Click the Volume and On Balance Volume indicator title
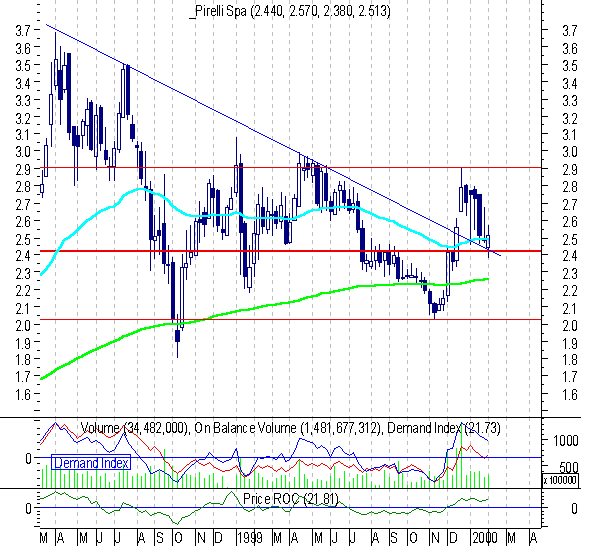The height and width of the screenshot is (546, 603). tap(290, 428)
